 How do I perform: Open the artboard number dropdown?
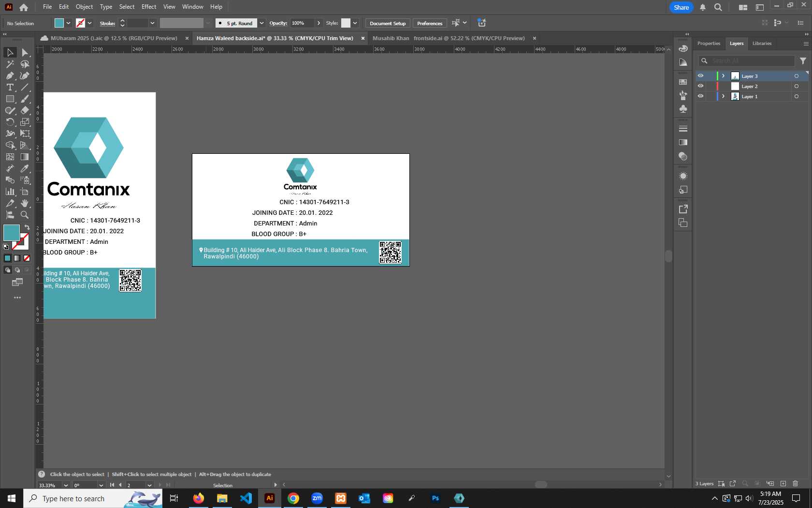tap(149, 485)
